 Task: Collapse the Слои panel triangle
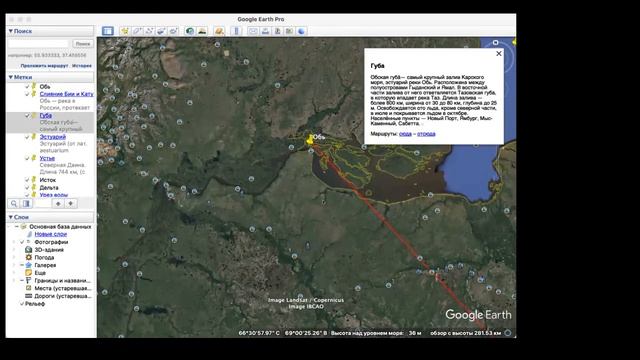[x=11, y=217]
